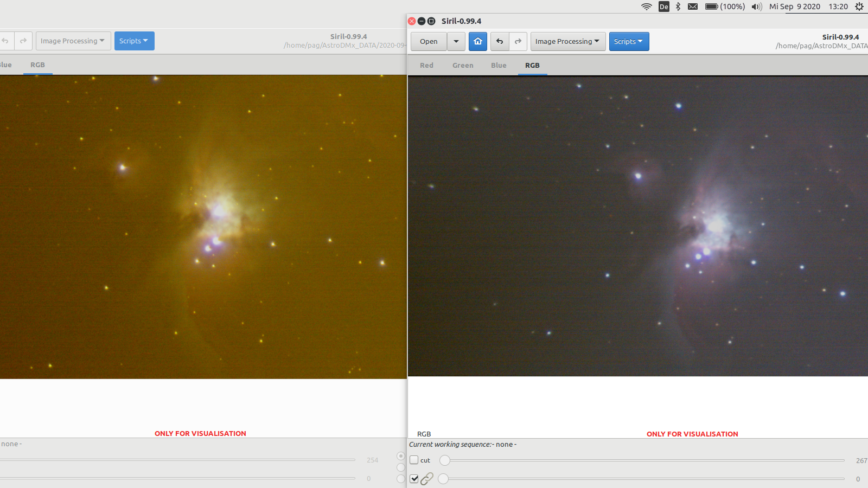Click the upper cut-off slider handle in right window

445,460
